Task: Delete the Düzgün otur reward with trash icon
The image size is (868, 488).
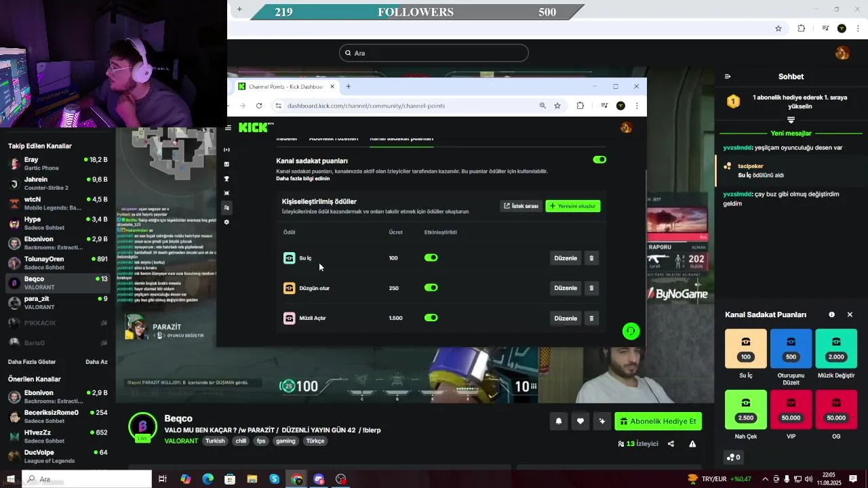Action: (591, 288)
